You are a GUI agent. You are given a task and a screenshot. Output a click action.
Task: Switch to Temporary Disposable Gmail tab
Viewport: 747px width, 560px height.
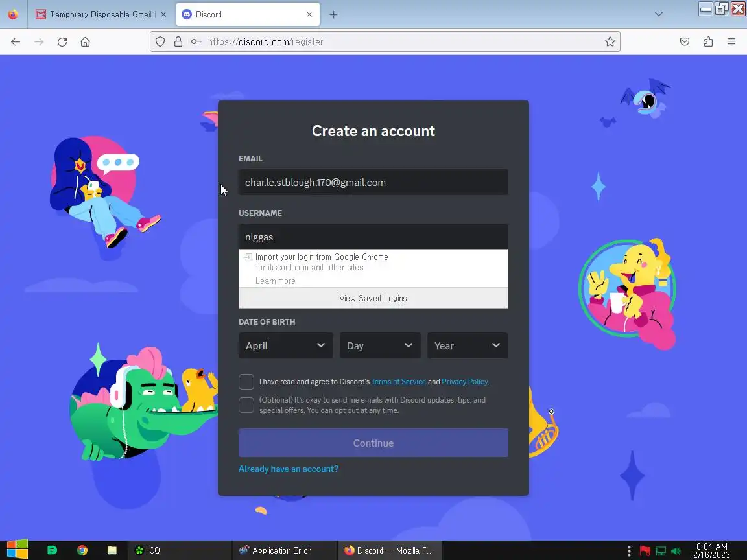(x=101, y=14)
